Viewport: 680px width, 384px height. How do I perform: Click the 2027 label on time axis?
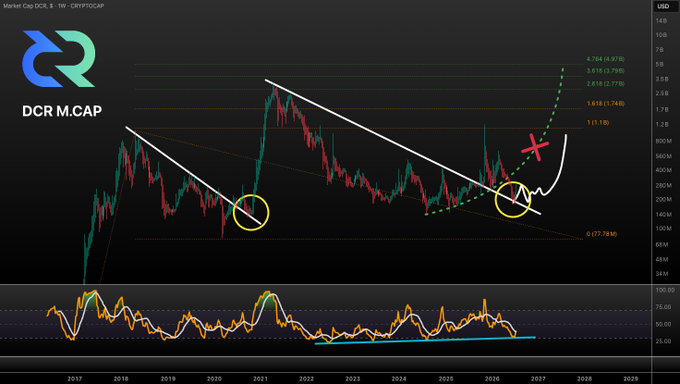click(x=538, y=379)
